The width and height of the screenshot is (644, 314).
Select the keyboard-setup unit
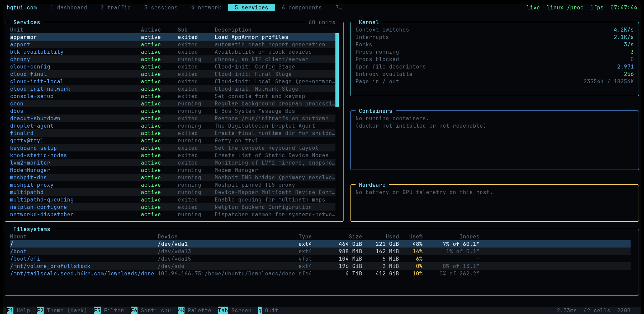[x=173, y=148]
